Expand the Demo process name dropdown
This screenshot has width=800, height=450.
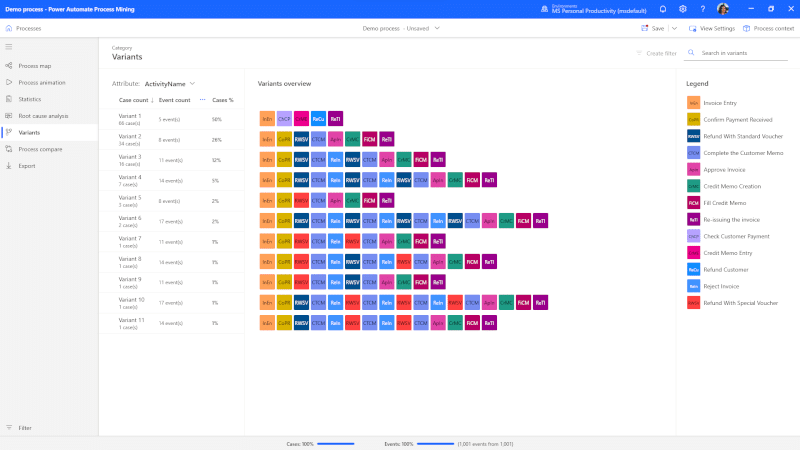(438, 28)
